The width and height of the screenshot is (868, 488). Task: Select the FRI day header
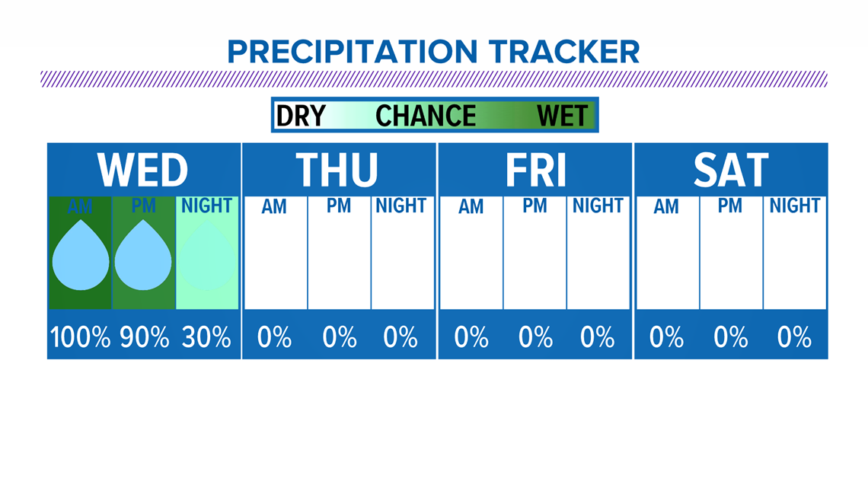(x=536, y=170)
